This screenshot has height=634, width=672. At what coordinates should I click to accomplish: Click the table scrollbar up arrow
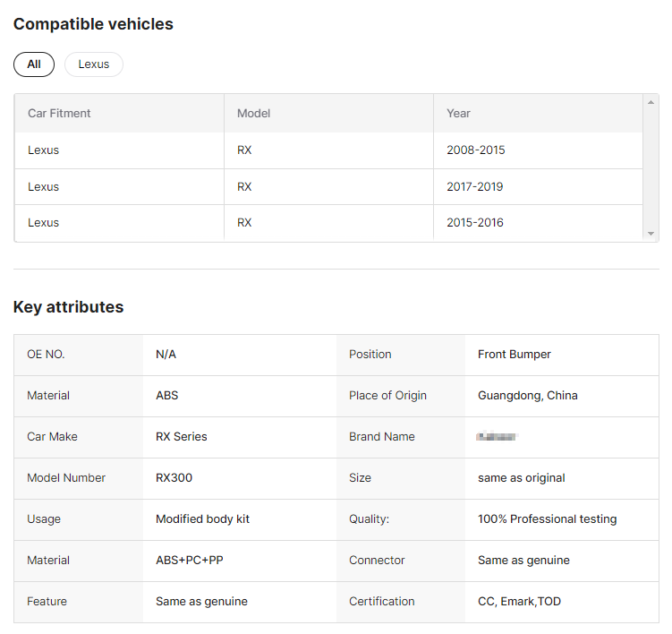[x=651, y=102]
